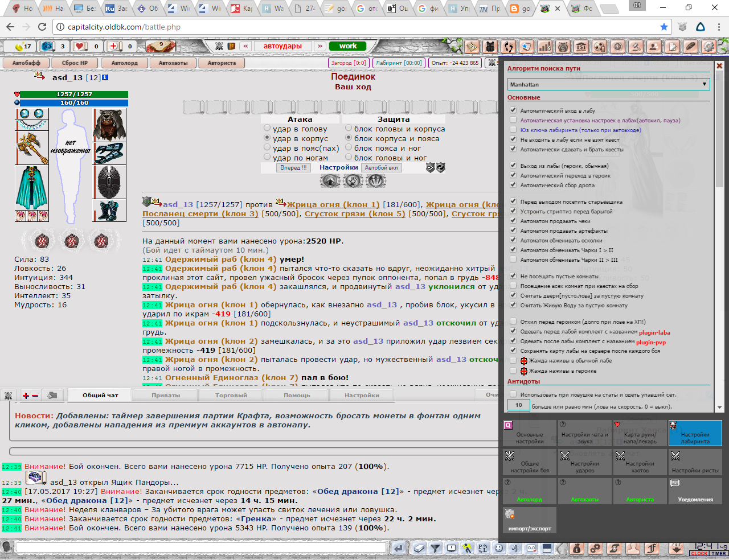Toggle the sound speaker icon
Screen dimensions: 729x560
tap(514, 548)
